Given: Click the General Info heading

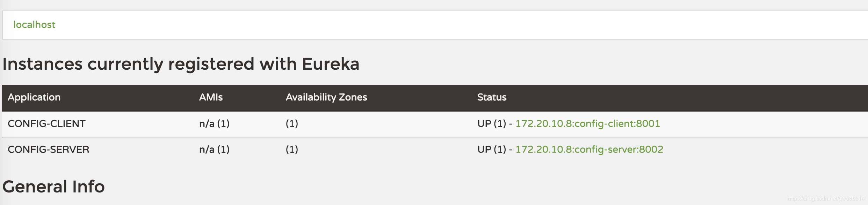Looking at the screenshot, I should [53, 187].
